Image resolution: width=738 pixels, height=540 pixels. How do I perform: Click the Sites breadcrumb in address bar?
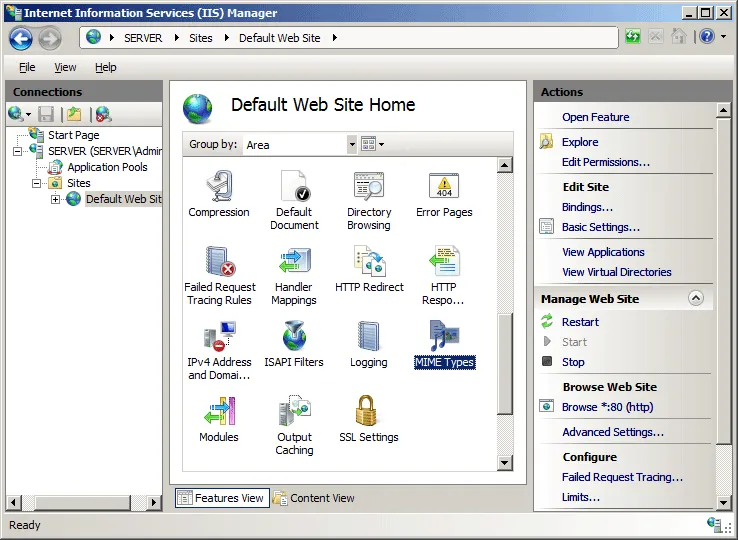[201, 38]
